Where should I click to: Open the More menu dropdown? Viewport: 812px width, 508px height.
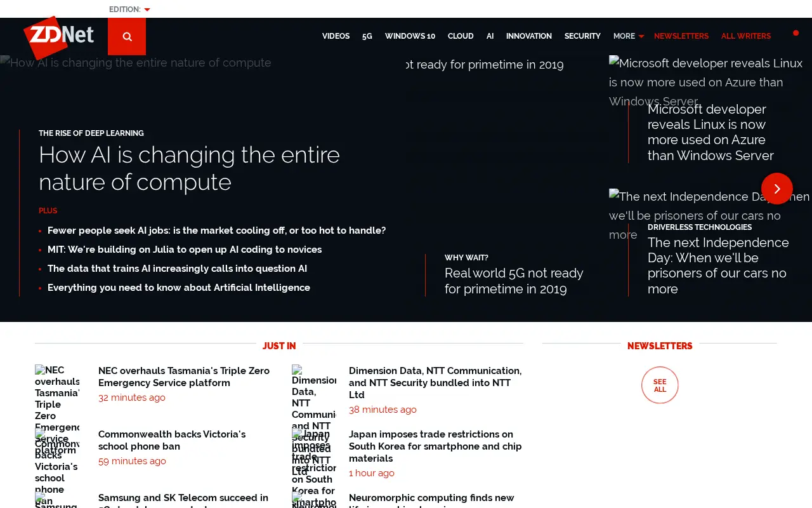pyautogui.click(x=628, y=36)
